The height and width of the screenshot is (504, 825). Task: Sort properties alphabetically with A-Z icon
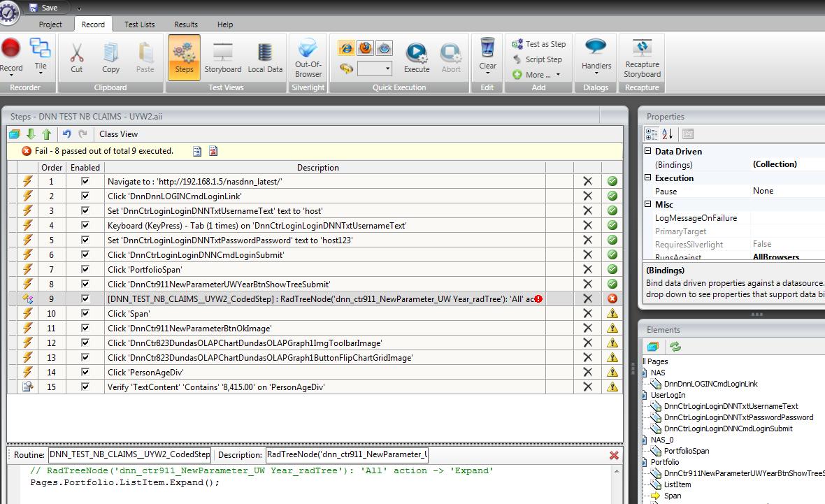[667, 134]
